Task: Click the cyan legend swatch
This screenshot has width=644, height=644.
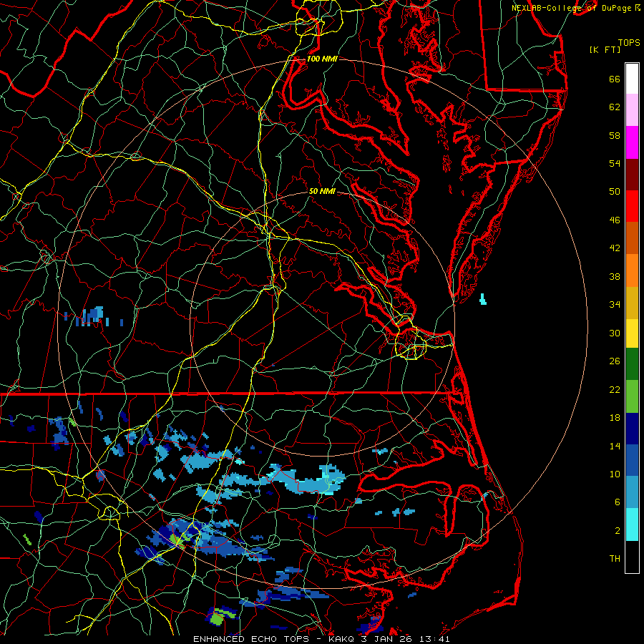Action: (632, 525)
